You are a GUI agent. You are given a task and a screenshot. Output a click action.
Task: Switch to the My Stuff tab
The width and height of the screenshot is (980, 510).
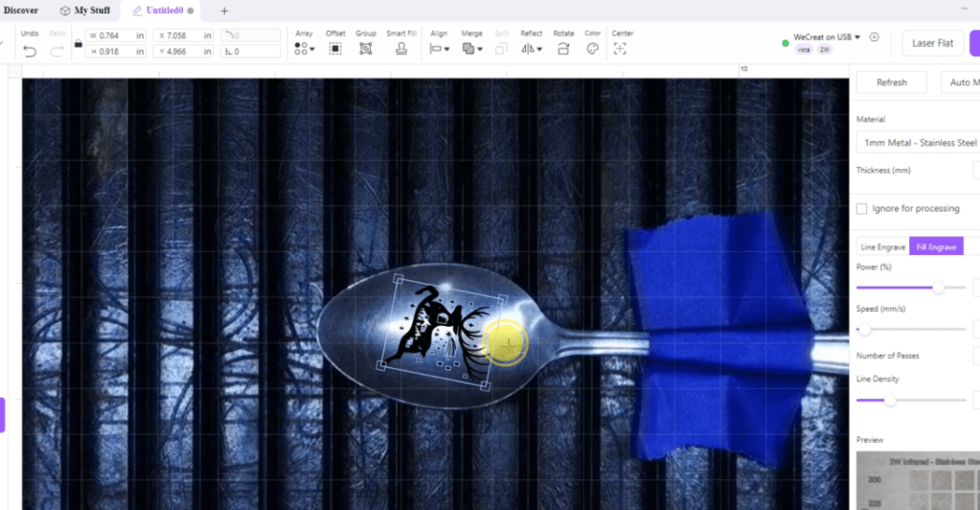[x=85, y=11]
